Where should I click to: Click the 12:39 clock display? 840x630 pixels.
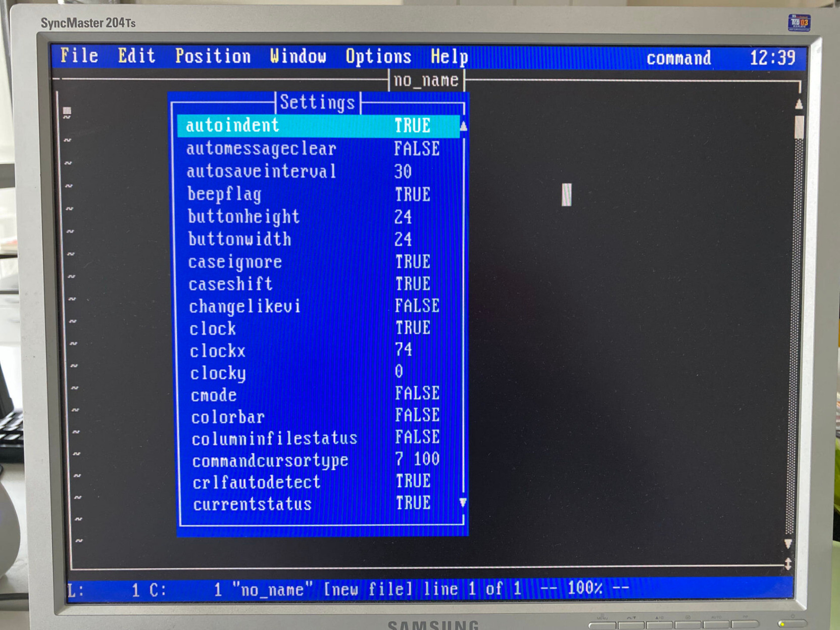coord(772,58)
